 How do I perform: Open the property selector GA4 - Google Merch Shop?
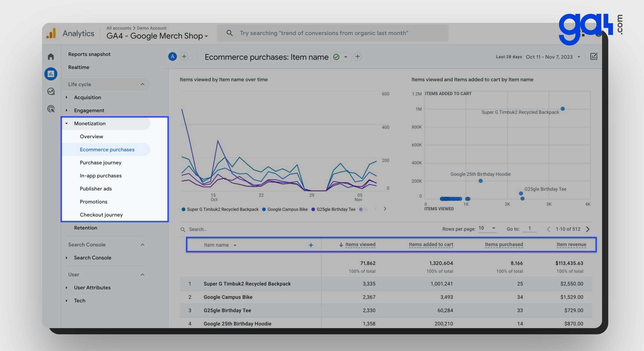click(x=157, y=36)
